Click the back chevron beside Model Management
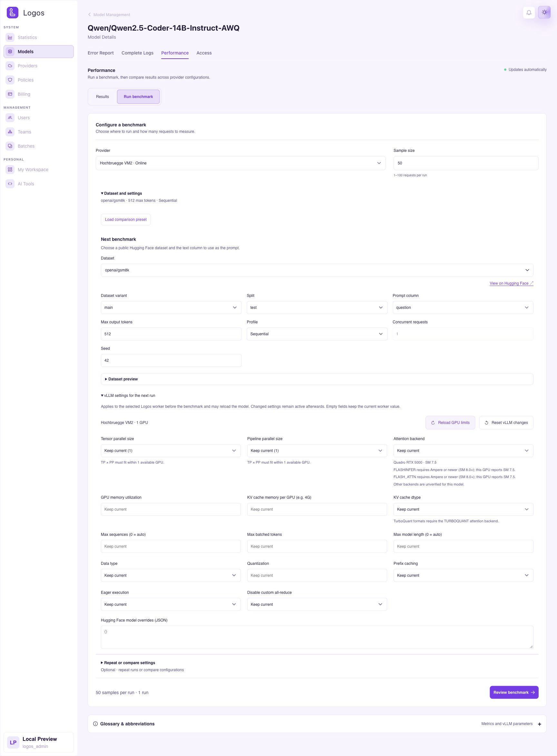557x756 pixels. pos(89,15)
